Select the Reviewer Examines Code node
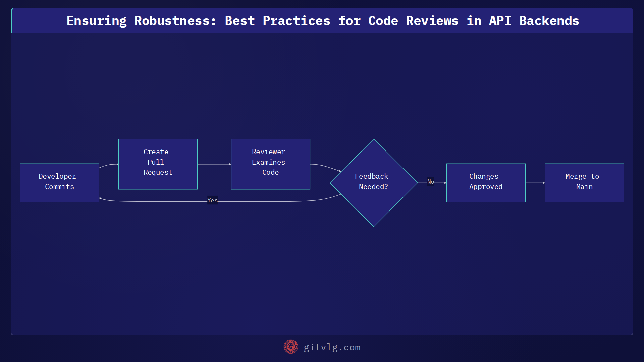This screenshot has width=644, height=362. coord(271,164)
